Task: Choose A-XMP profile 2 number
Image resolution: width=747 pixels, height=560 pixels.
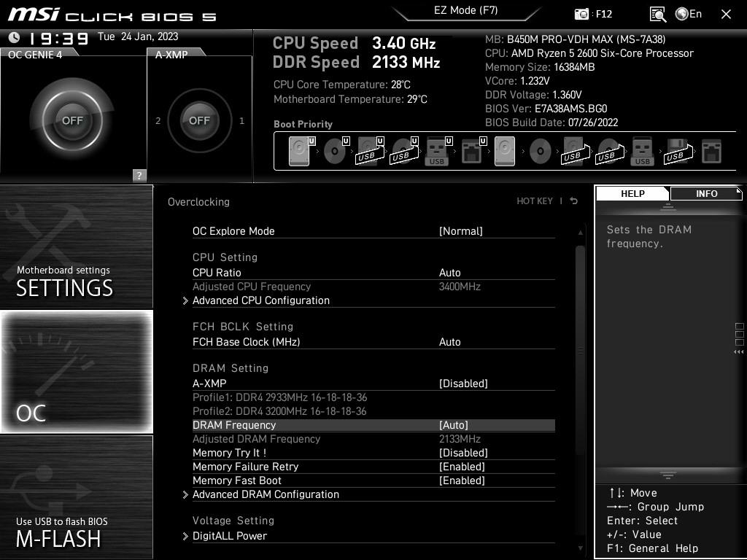Action: pyautogui.click(x=158, y=121)
